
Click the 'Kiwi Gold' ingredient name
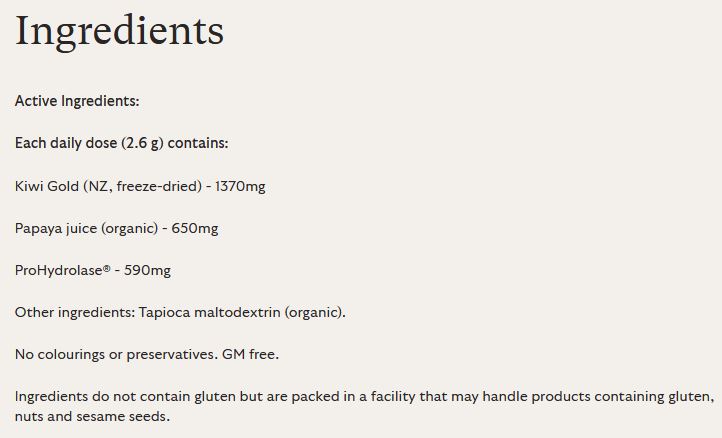(46, 186)
